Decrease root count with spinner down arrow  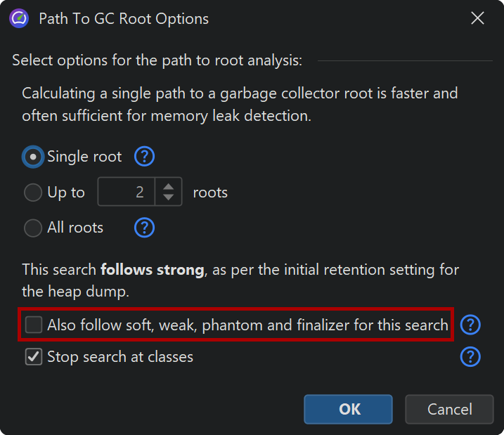click(168, 197)
